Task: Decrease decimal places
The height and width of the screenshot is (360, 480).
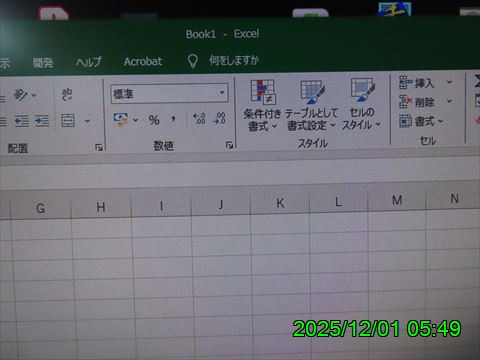Action: (x=220, y=118)
